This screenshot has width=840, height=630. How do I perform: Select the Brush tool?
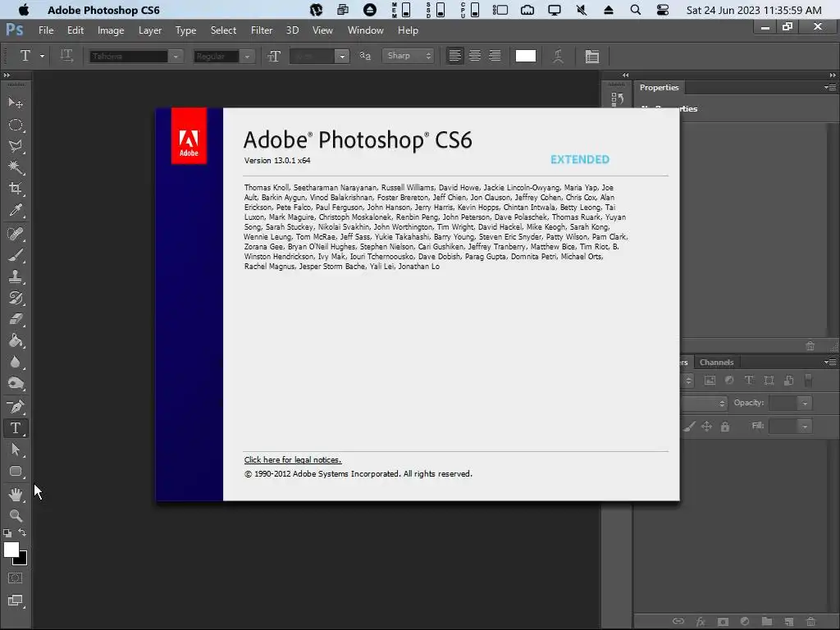coord(16,255)
